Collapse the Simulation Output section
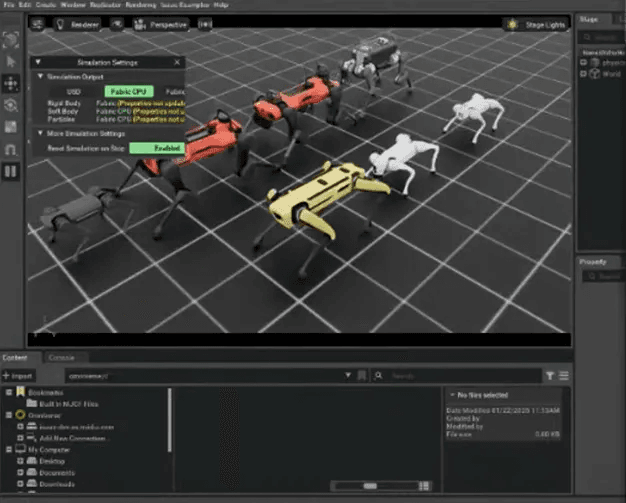This screenshot has height=503, width=626. [x=40, y=76]
